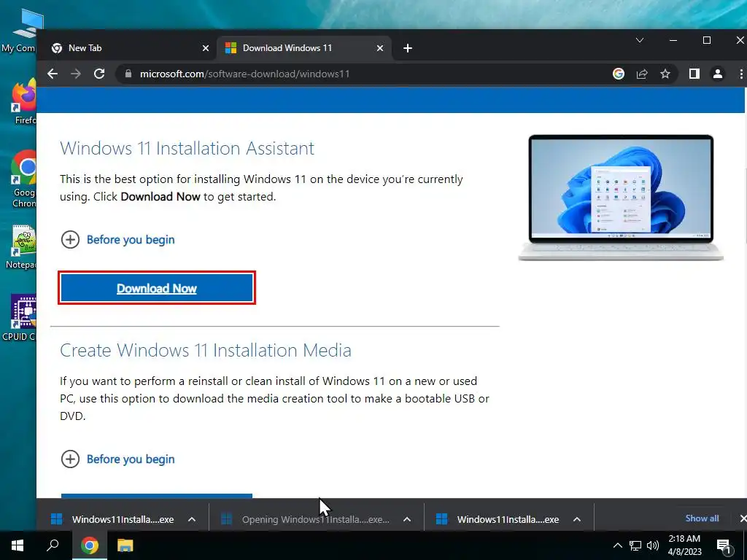Open the volume speaker tray icon
Viewport: 747px width, 560px height.
653,545
